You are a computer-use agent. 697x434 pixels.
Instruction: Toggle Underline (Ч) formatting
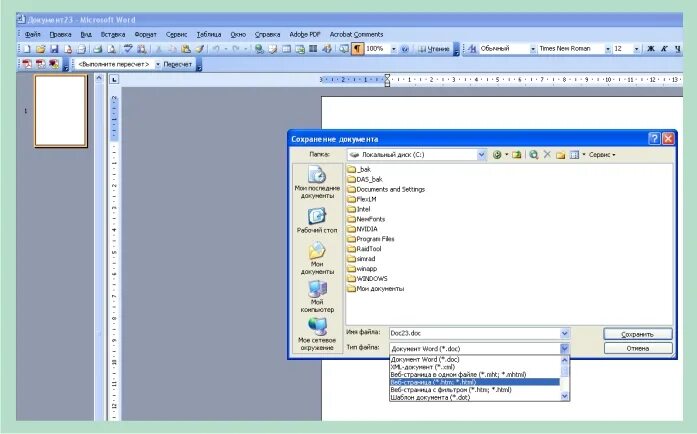click(x=677, y=48)
